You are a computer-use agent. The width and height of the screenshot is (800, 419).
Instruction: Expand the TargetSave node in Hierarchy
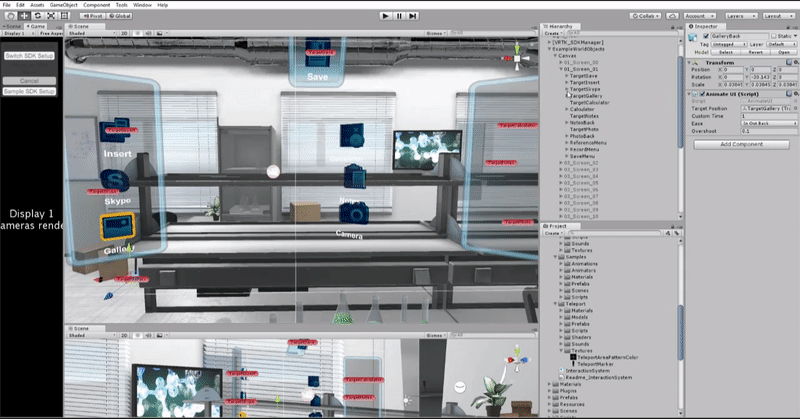coord(567,76)
